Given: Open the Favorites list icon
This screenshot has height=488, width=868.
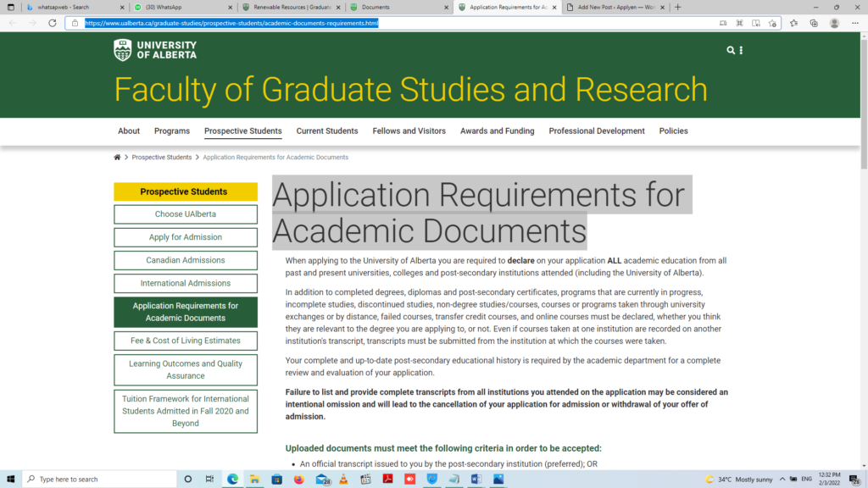Looking at the screenshot, I should (793, 23).
